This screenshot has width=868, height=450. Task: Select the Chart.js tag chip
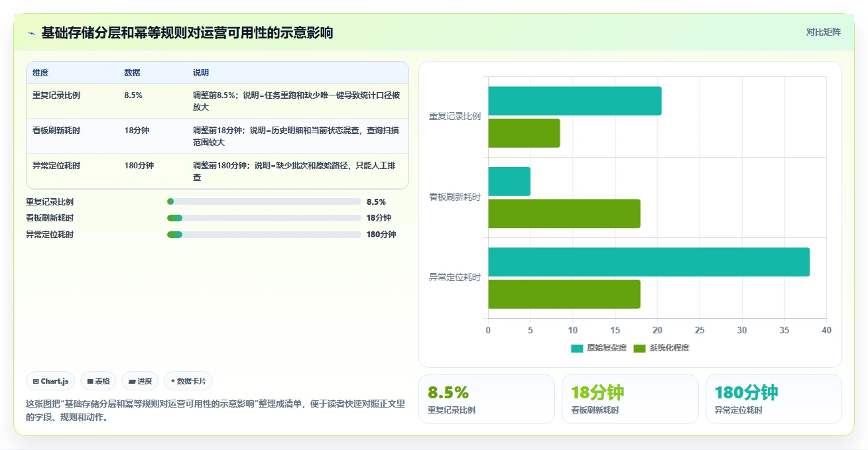(50, 381)
